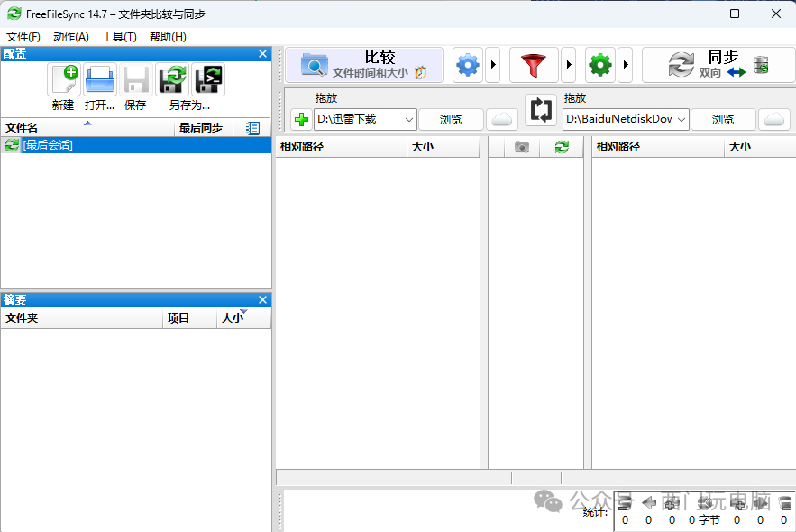The width and height of the screenshot is (796, 532).
Task: Select cloud storage for right folder
Action: pyautogui.click(x=774, y=120)
